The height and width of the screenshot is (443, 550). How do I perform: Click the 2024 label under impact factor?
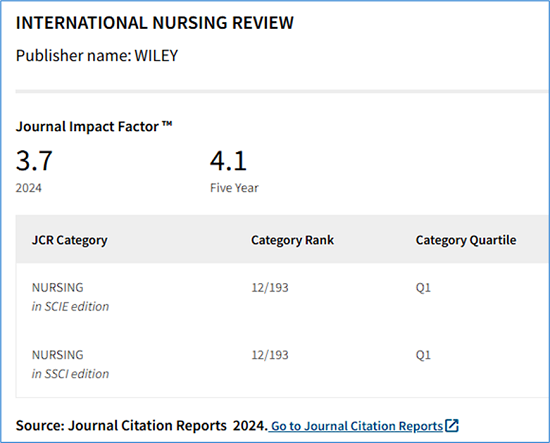click(x=28, y=188)
